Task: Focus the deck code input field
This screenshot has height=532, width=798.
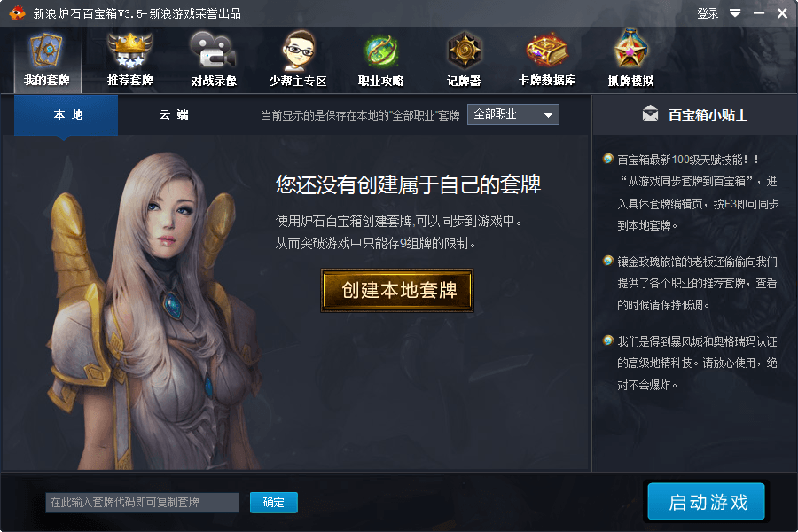Action: (142, 503)
